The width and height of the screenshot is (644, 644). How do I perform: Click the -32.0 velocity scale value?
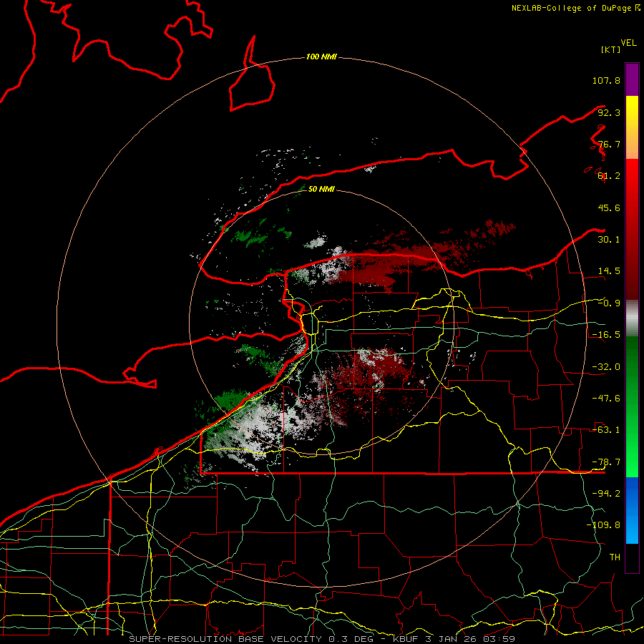[x=606, y=367]
